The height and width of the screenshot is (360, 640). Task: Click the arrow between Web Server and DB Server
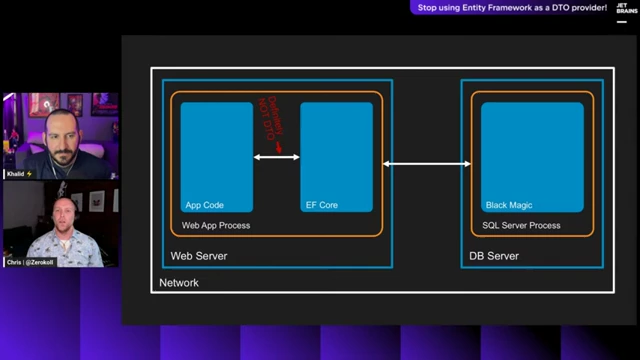[x=427, y=164]
